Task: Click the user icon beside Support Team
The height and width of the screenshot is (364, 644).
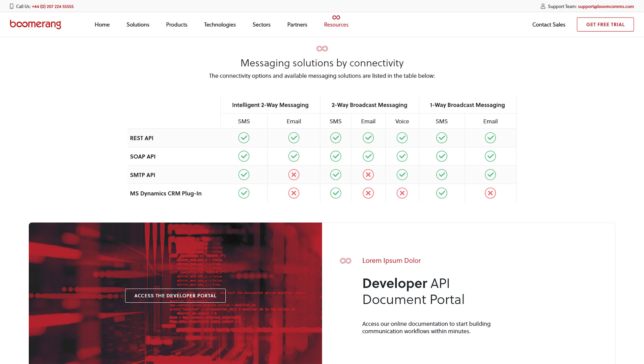Action: click(543, 6)
